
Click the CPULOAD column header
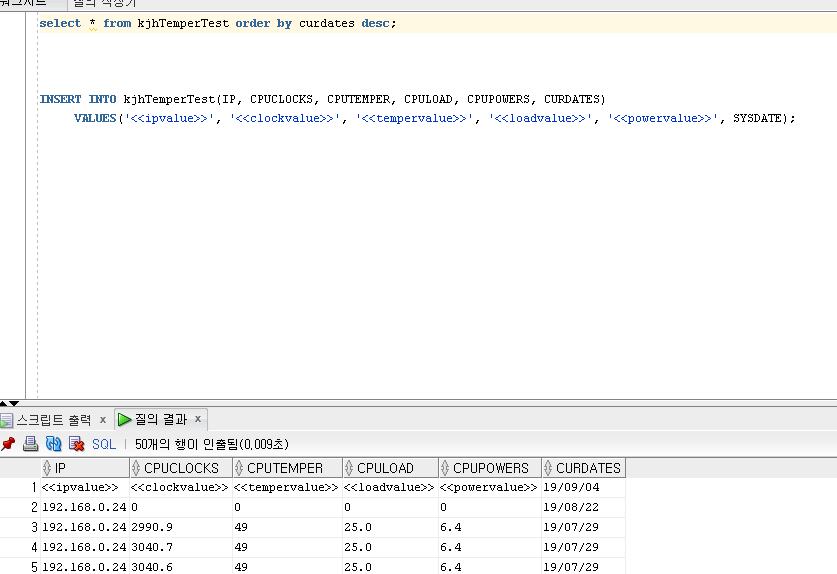click(385, 468)
